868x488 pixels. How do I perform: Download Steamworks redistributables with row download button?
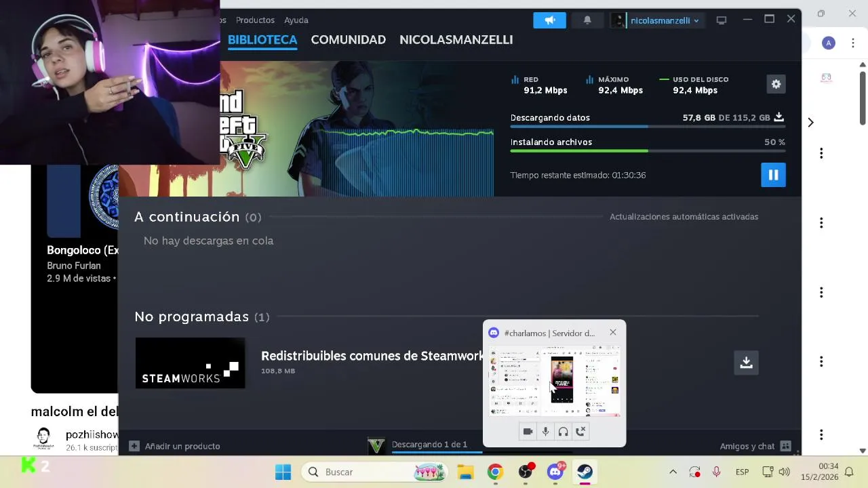(746, 362)
